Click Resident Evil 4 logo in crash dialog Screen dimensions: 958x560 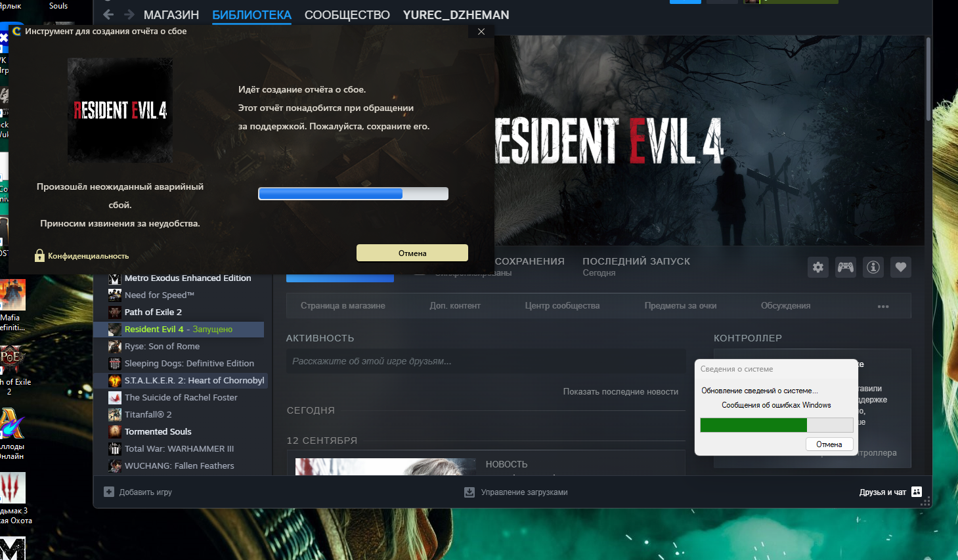pyautogui.click(x=120, y=110)
